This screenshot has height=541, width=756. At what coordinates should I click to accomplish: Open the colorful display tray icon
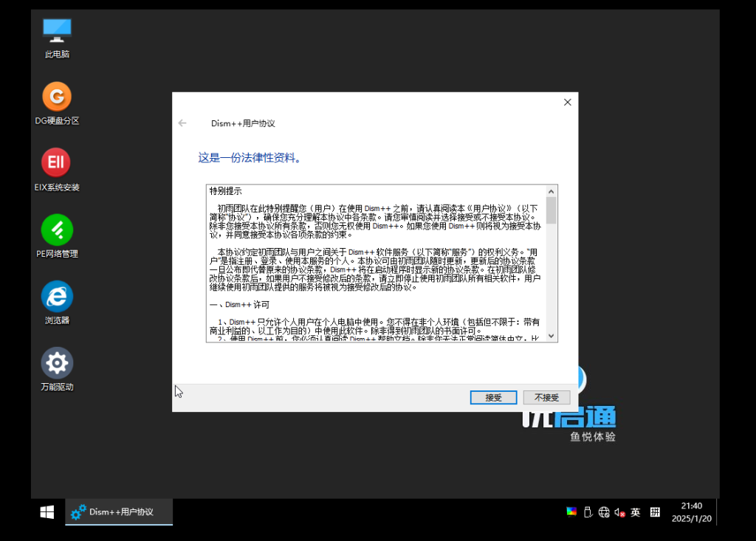click(571, 512)
